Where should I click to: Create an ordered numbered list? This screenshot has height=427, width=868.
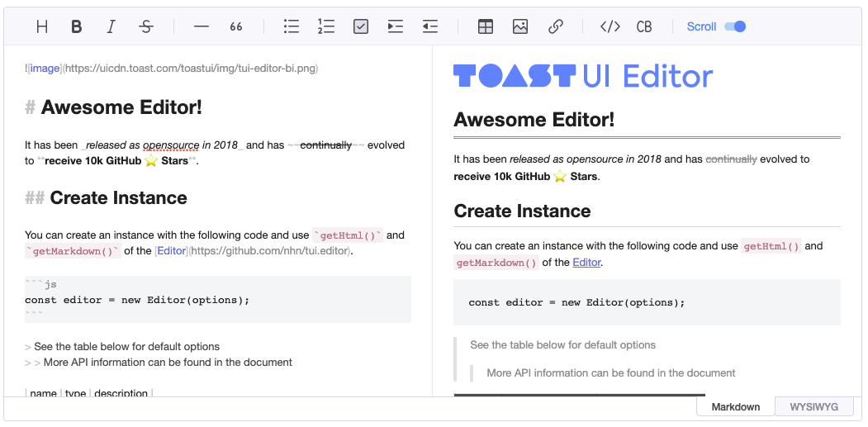coord(326,26)
